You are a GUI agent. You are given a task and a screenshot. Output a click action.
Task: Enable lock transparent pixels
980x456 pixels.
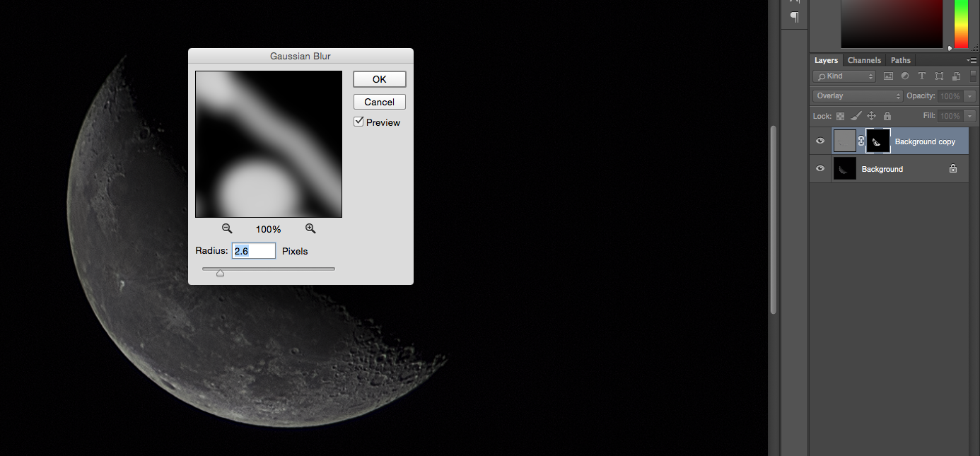841,116
